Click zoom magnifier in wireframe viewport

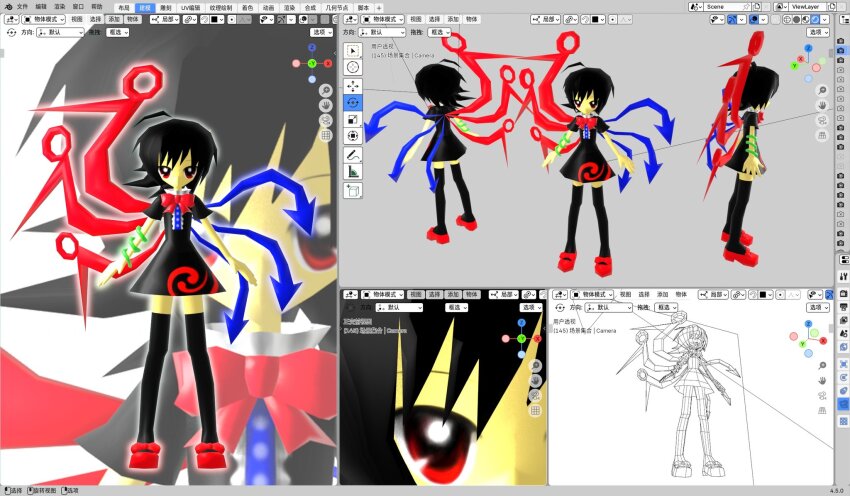click(x=822, y=365)
